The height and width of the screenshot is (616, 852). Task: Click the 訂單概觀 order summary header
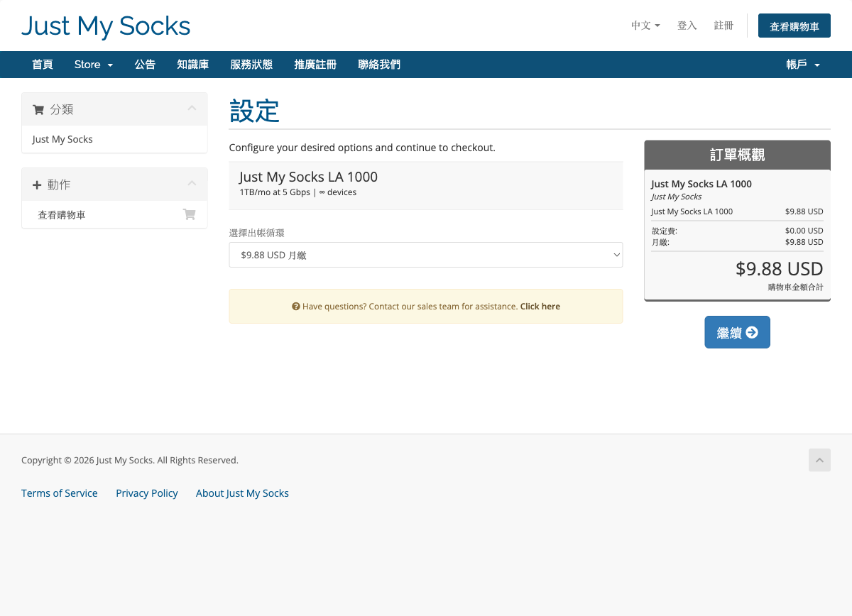tap(737, 155)
